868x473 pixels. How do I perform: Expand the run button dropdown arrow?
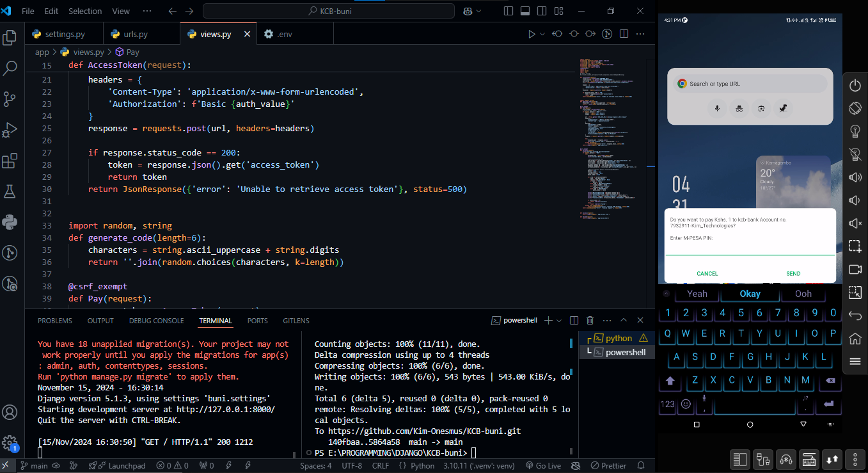click(x=542, y=35)
